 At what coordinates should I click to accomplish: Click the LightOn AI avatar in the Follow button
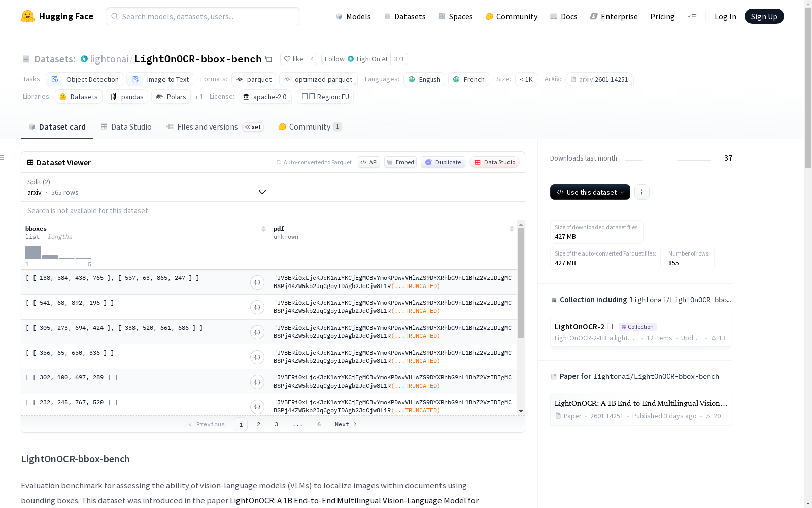(x=351, y=59)
